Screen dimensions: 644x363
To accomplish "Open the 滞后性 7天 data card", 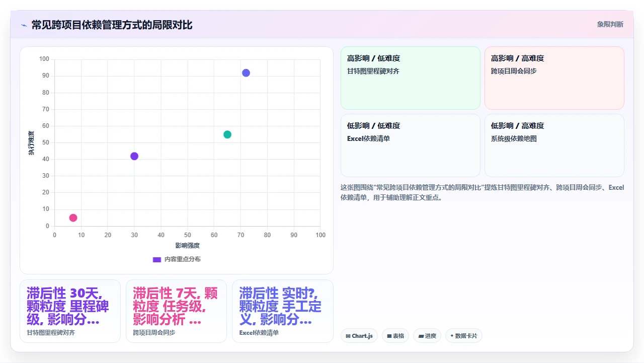I will [x=176, y=311].
